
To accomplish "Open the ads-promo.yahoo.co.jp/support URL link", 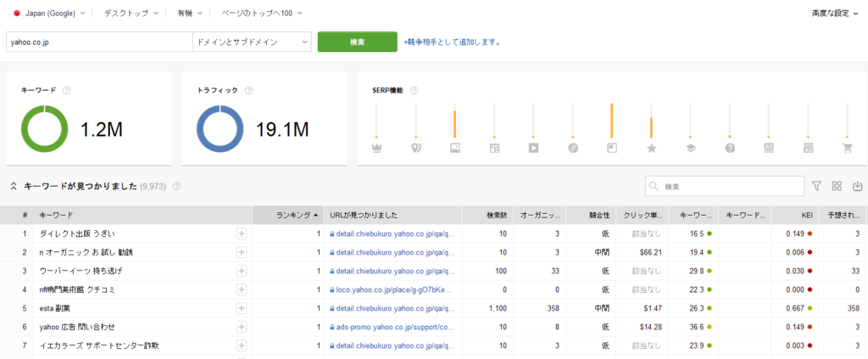I will coord(395,327).
